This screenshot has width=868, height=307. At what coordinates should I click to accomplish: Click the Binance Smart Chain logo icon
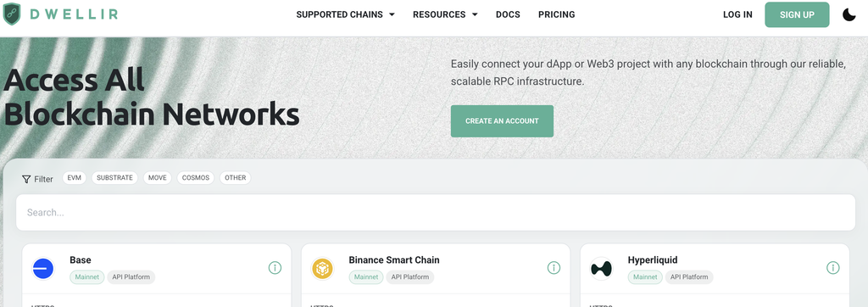click(x=322, y=269)
